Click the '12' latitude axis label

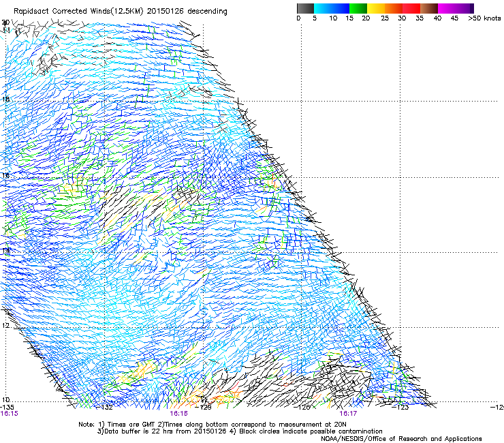5,326
